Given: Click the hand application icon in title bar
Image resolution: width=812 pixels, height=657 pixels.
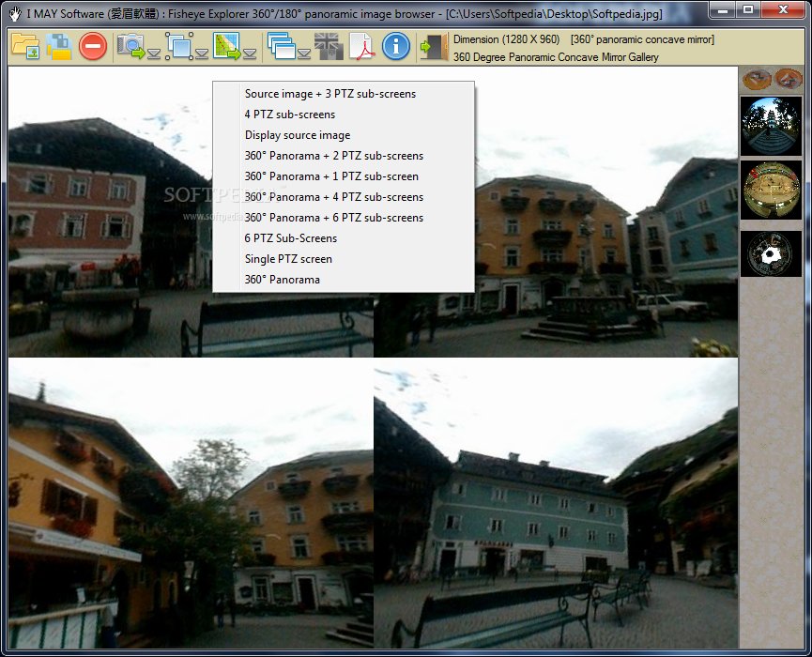Looking at the screenshot, I should [x=14, y=13].
